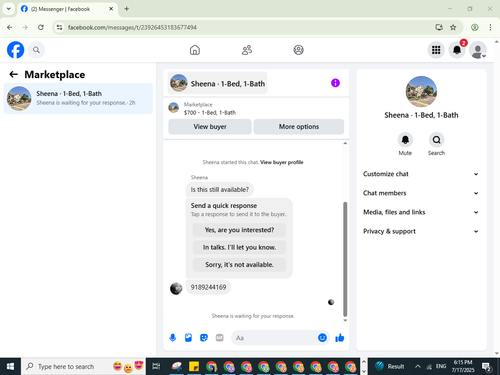Click the Windows taskbar search box

(83, 366)
